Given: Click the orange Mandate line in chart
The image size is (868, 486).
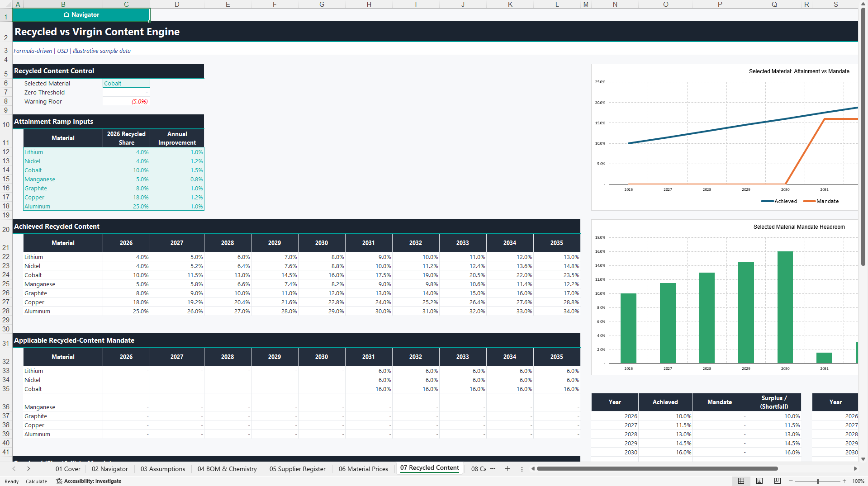Looking at the screenshot, I should coord(805,151).
